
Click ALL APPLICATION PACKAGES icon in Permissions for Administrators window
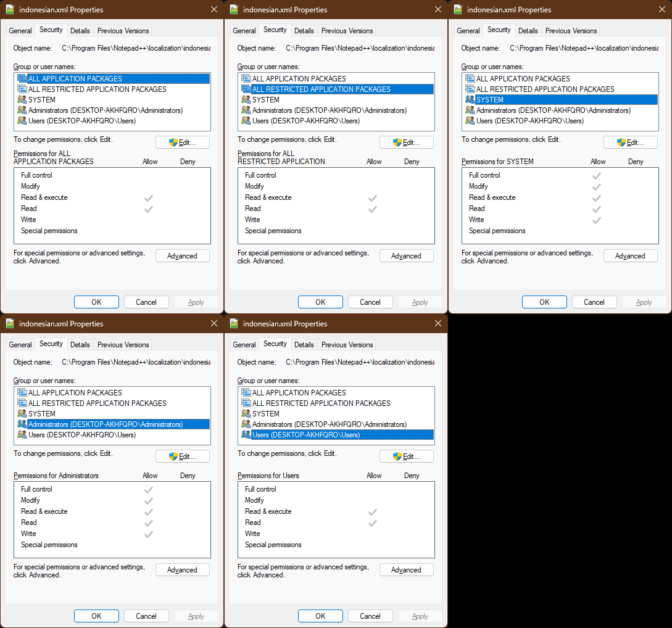pyautogui.click(x=22, y=392)
